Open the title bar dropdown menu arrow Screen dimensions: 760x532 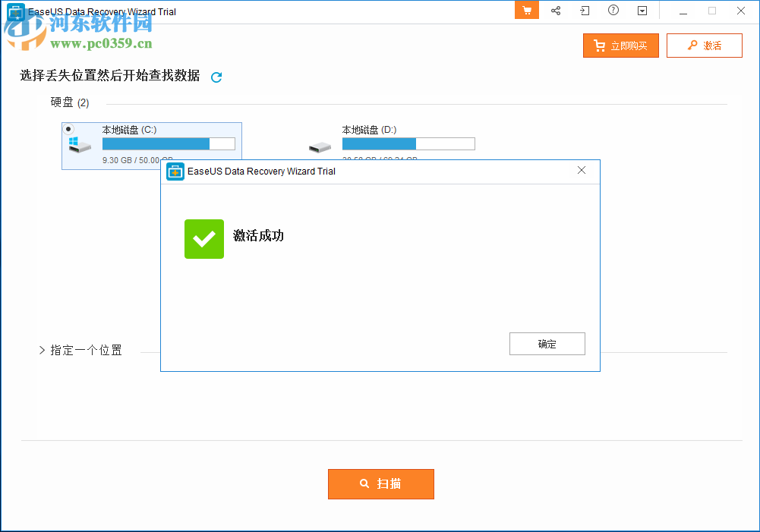[x=642, y=11]
